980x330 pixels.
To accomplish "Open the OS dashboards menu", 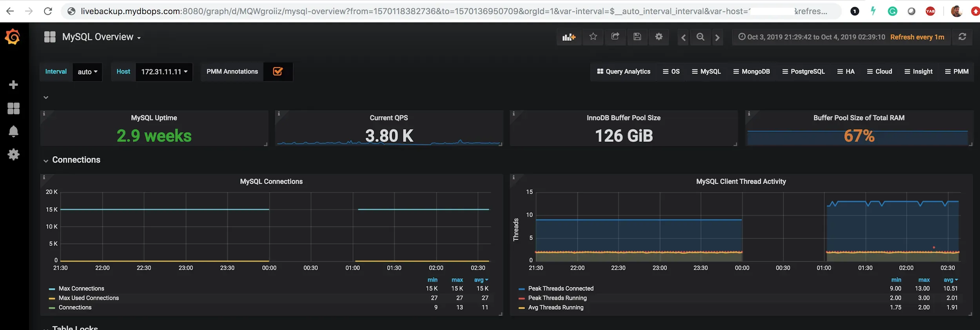I will [671, 71].
